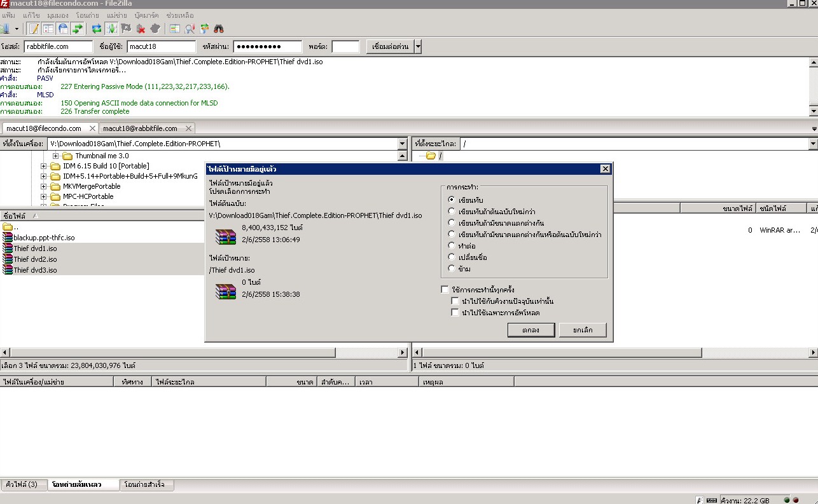Click the binoculars file search icon

pyautogui.click(x=219, y=29)
